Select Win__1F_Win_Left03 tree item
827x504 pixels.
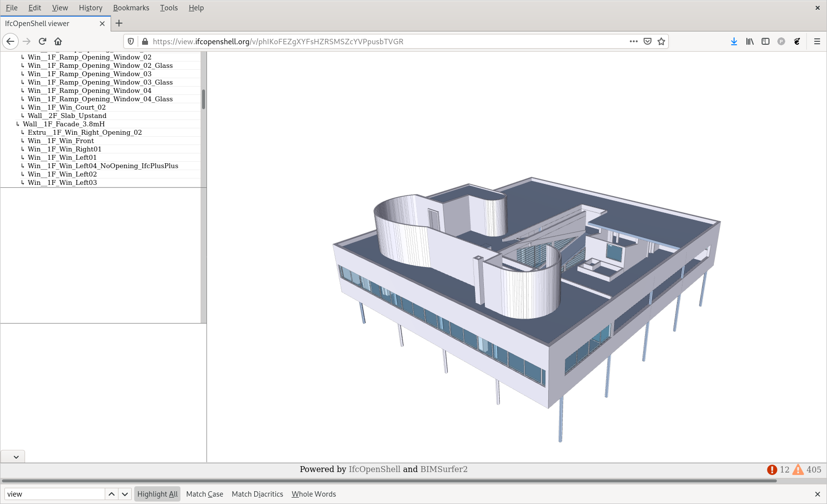tap(62, 182)
